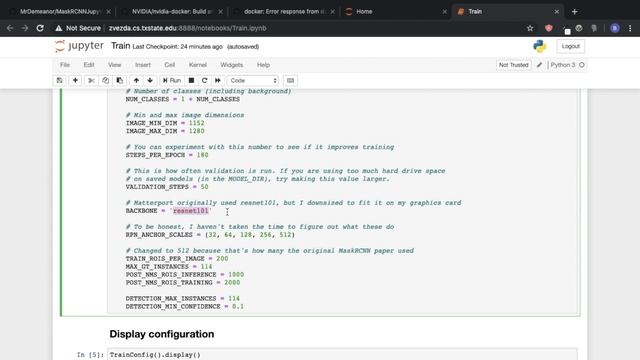This screenshot has width=640, height=360.
Task: Open the command palette keyboard icon
Action: tap(290, 80)
